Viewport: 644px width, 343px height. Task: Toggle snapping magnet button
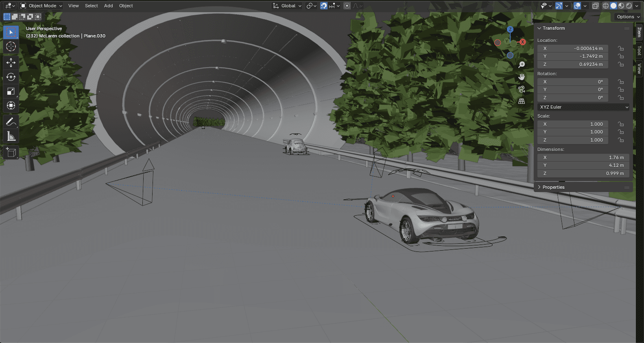[x=324, y=6]
